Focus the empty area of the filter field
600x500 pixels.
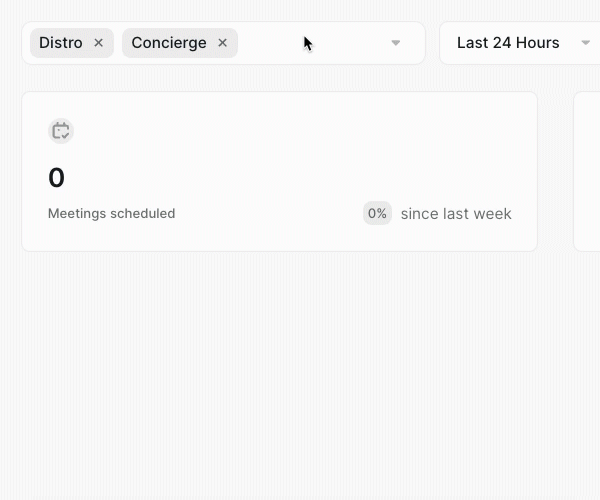pos(314,43)
